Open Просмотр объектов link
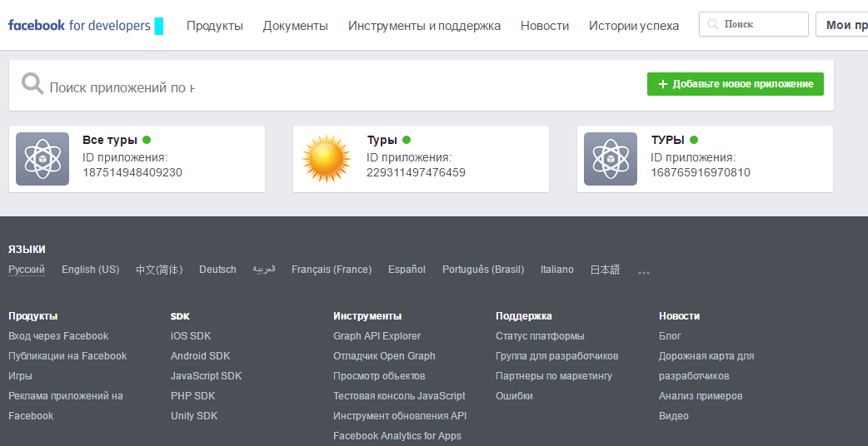 379,376
